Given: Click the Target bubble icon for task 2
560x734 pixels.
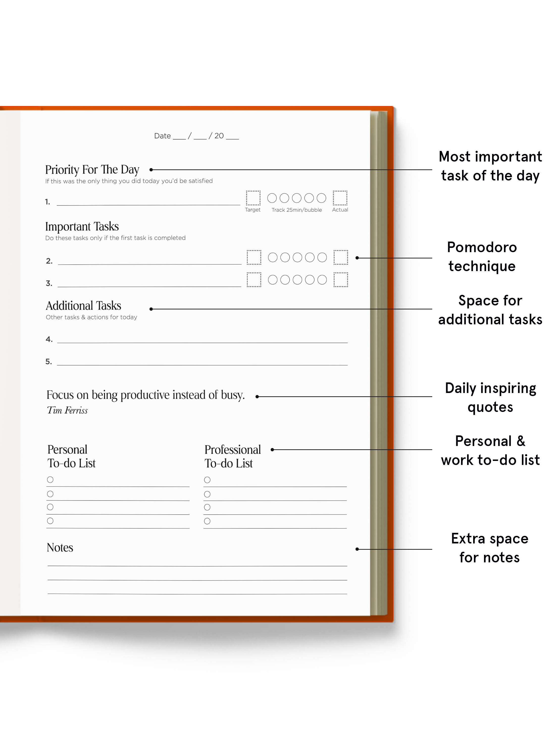Looking at the screenshot, I should 254,256.
